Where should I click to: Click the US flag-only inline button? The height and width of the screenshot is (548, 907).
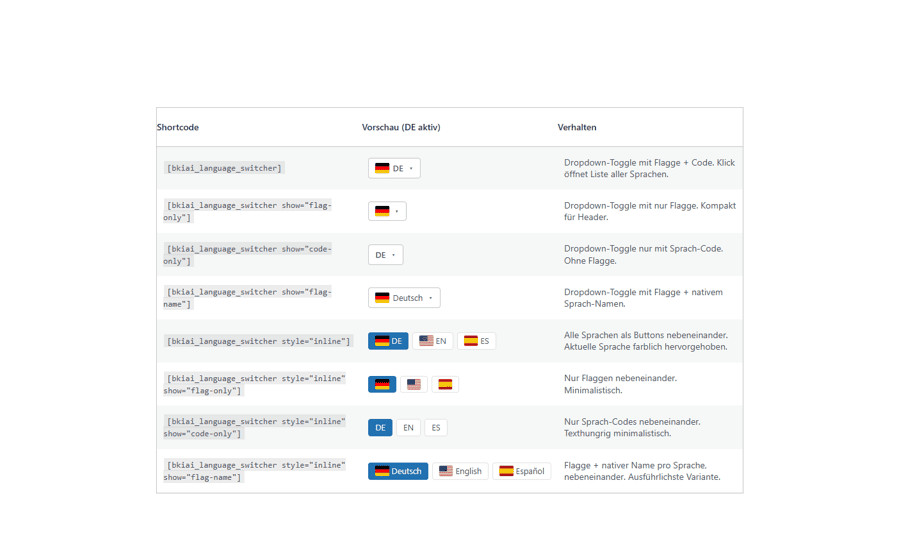pos(414,384)
